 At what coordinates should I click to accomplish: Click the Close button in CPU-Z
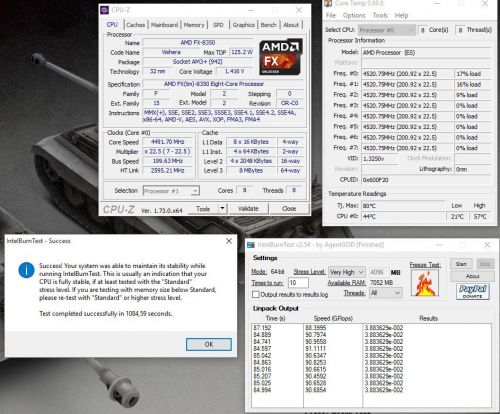pyautogui.click(x=289, y=209)
